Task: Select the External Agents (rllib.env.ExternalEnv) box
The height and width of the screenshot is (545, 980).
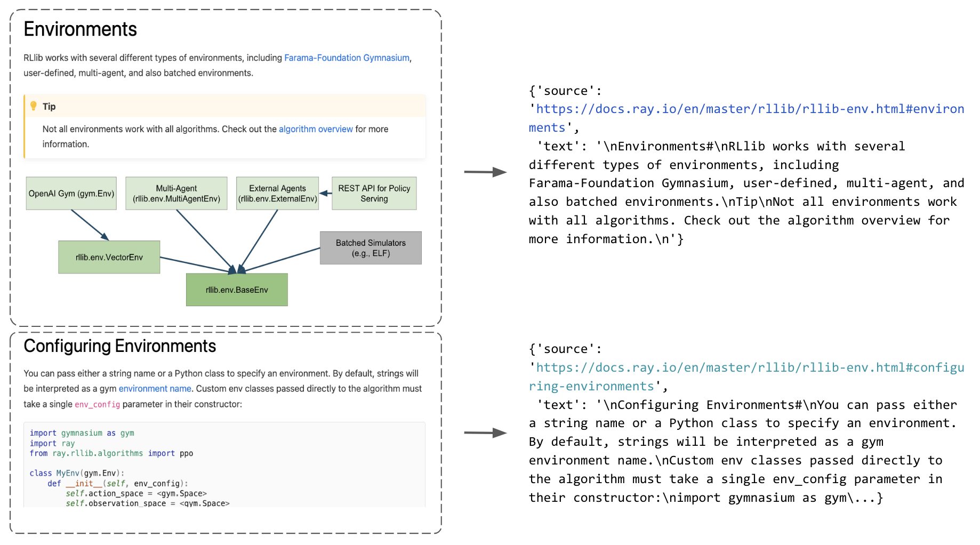Action: 277,194
